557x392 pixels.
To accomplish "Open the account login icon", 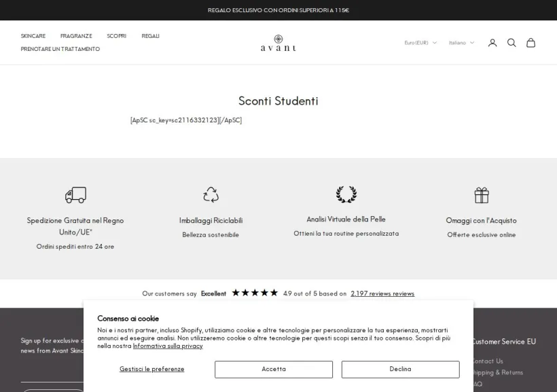I will 492,43.
